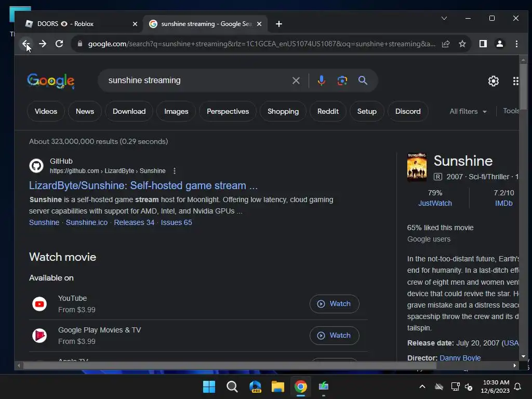Expand the All filters dropdown
Screen dimensions: 532x399
pos(468,111)
